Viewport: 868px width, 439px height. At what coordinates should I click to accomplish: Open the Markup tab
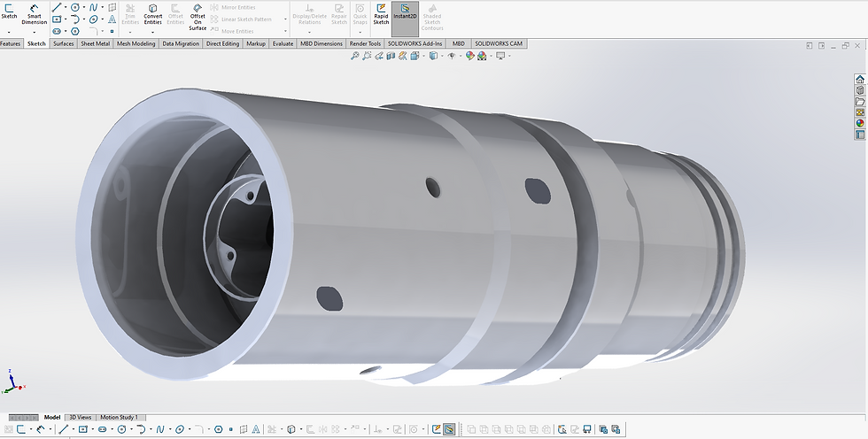point(256,43)
